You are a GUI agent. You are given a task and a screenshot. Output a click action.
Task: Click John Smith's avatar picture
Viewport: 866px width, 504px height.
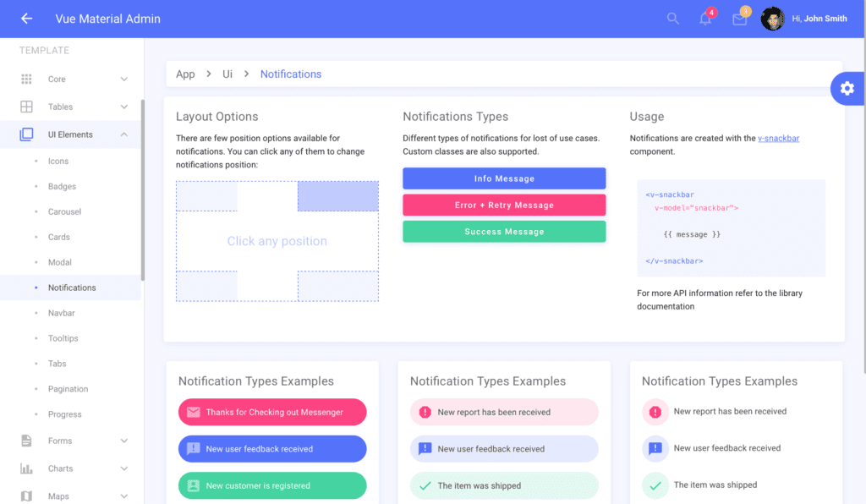pyautogui.click(x=772, y=19)
